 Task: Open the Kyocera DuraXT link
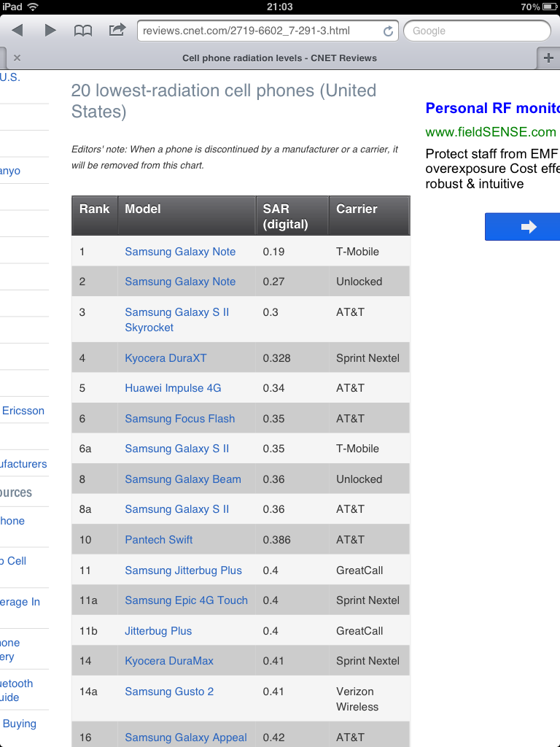pos(166,358)
